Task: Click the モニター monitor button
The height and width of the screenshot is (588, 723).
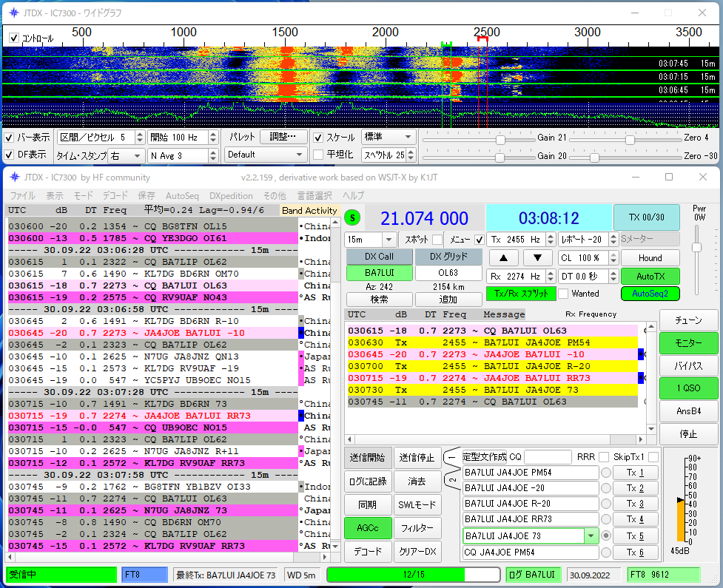Action: [688, 344]
